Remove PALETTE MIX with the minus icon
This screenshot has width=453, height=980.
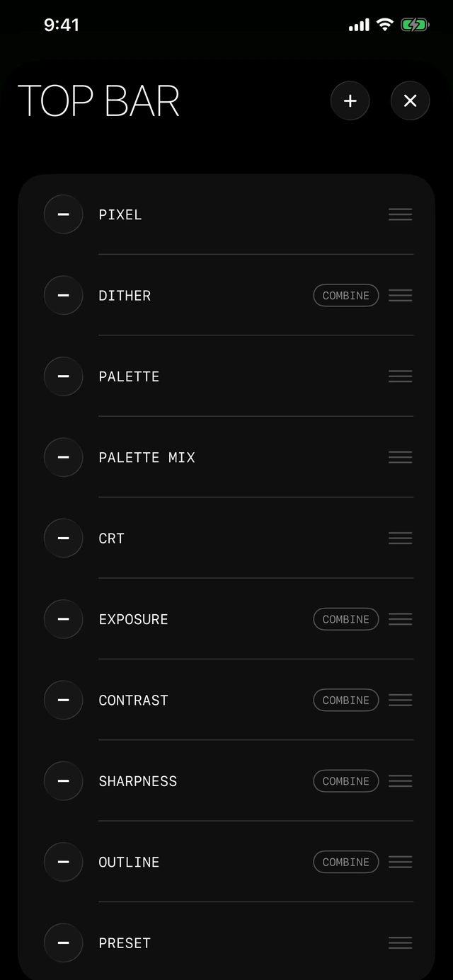[x=64, y=457]
